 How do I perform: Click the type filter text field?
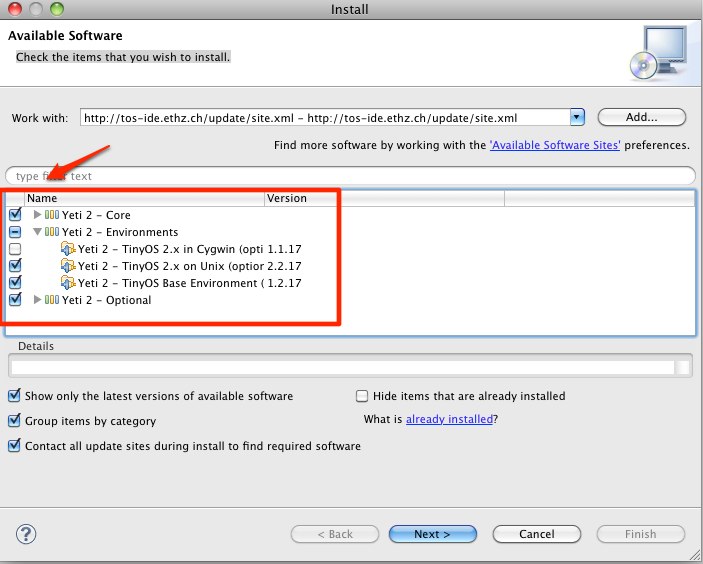[350, 176]
